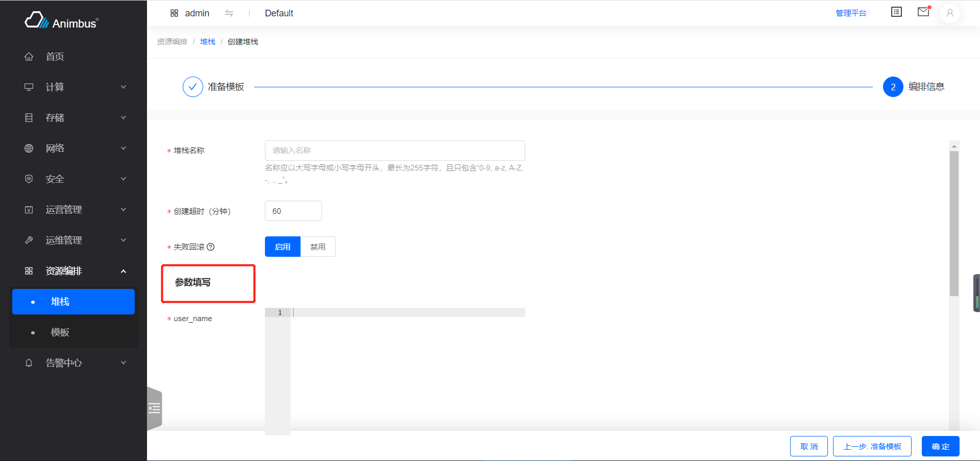This screenshot has height=461, width=980.
Task: Open the user avatar menu
Action: point(950,13)
